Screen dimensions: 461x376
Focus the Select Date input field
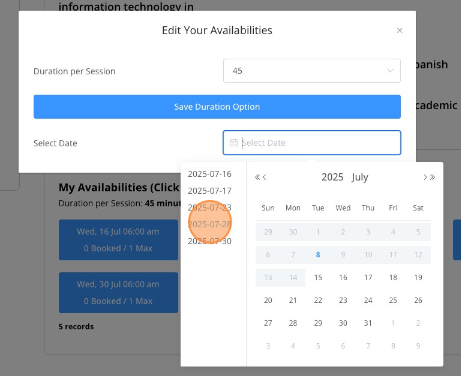[312, 143]
